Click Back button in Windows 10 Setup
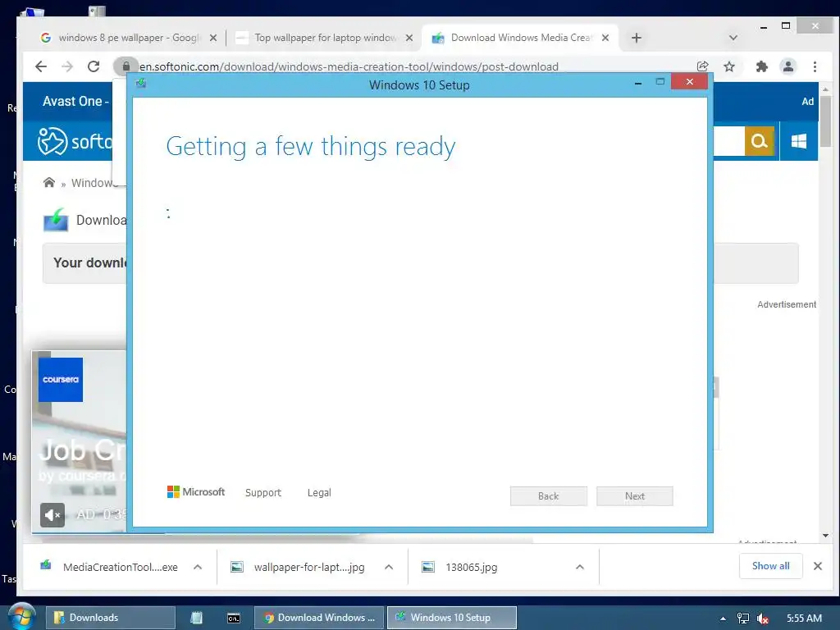Viewport: 840px width, 630px height. click(x=549, y=496)
